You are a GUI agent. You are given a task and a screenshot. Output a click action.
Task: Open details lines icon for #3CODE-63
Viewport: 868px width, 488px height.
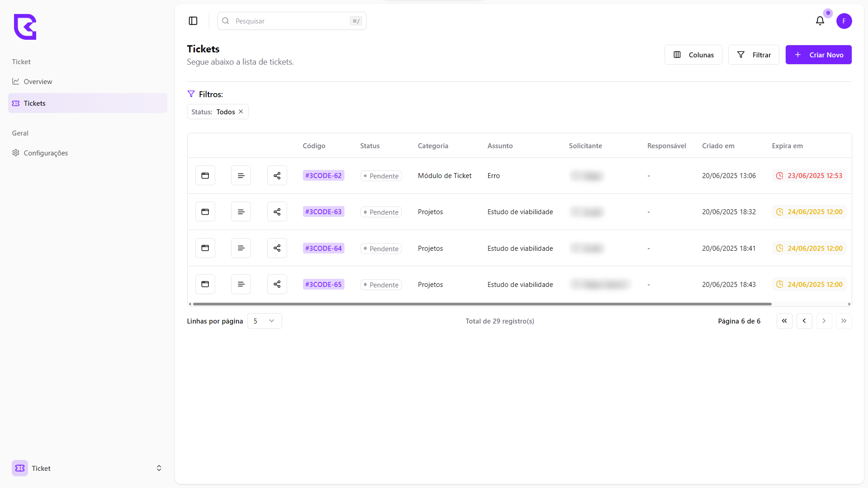(241, 212)
